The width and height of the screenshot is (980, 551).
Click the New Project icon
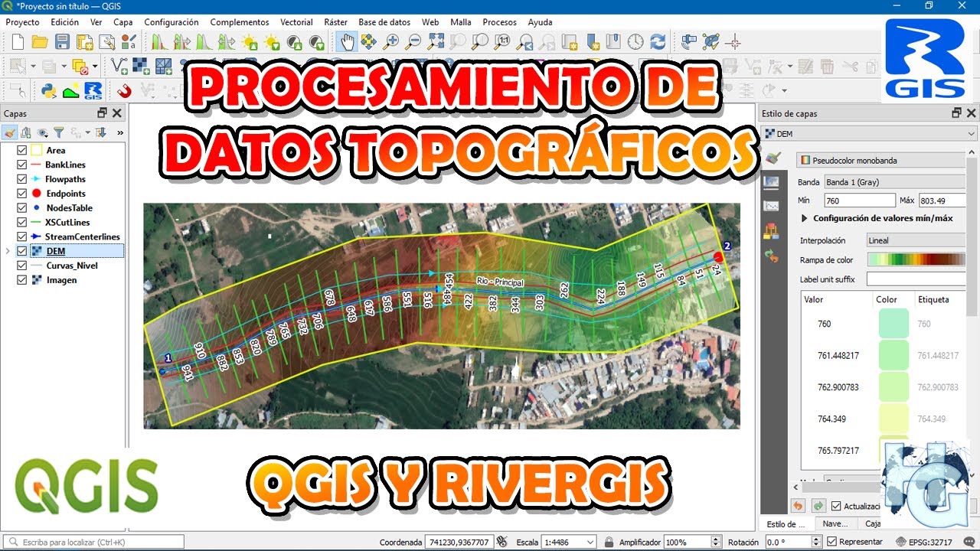point(18,42)
